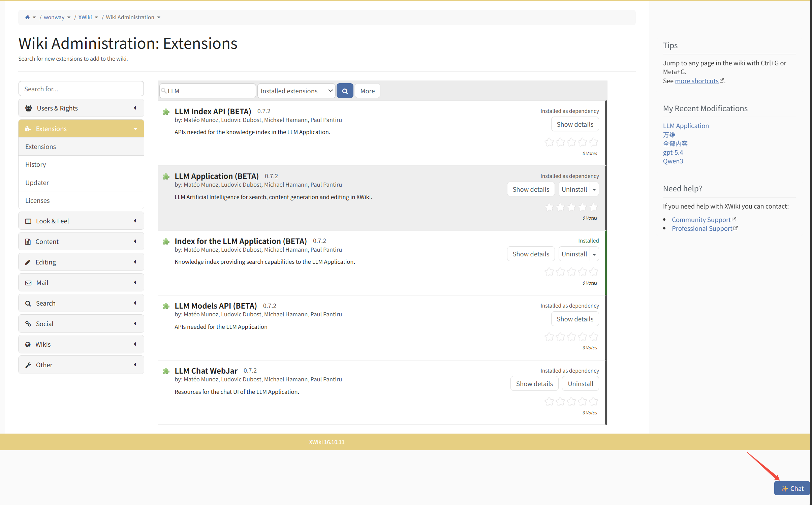
Task: Open the Installed extensions dropdown
Action: coord(296,91)
